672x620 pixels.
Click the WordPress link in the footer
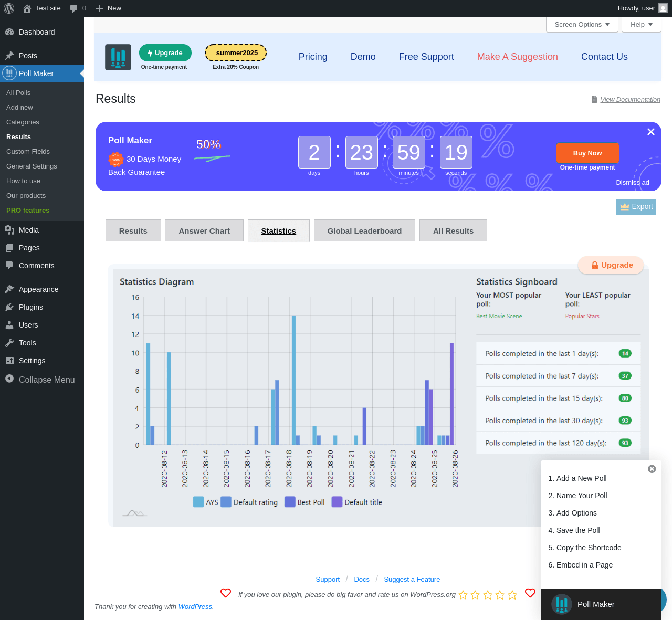tap(195, 606)
